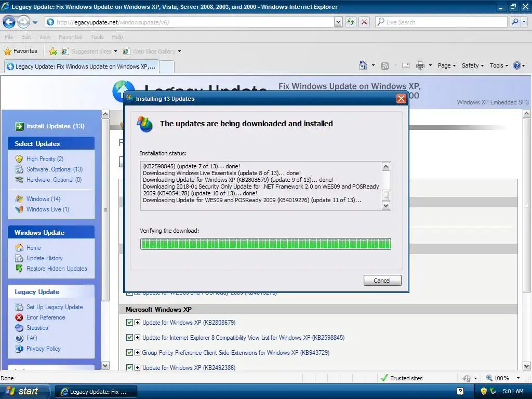Open the search provider dropdown arrow
The width and height of the screenshot is (532, 399).
(524, 22)
